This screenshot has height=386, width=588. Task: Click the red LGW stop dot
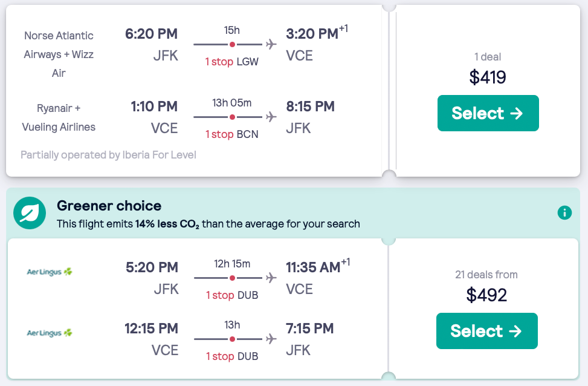tap(232, 44)
